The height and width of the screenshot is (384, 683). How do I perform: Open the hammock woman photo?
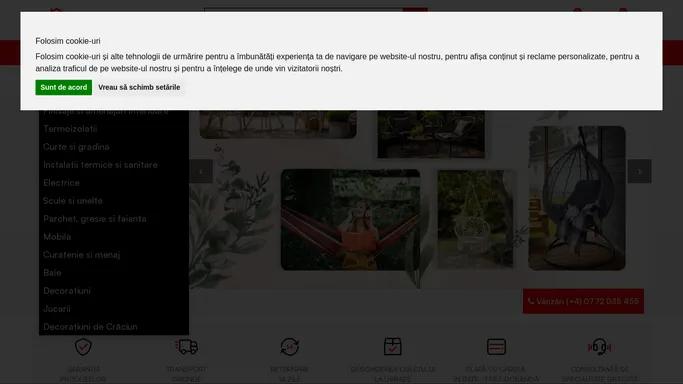351,220
